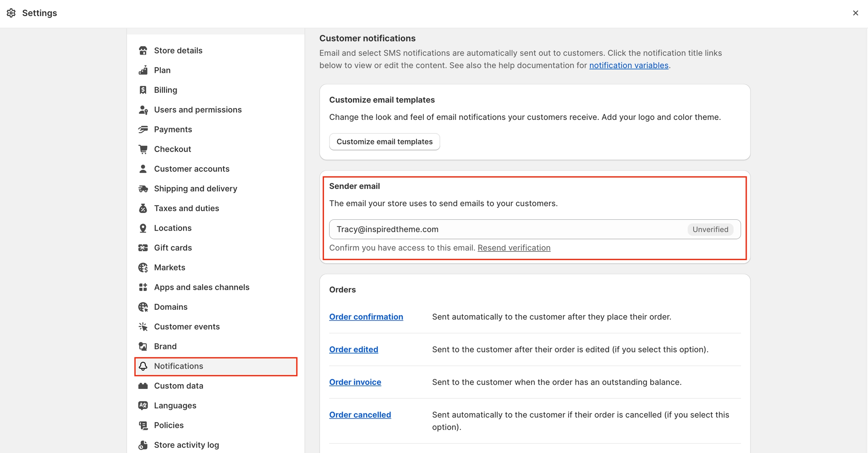
Task: Select Customer events in the sidebar
Action: pyautogui.click(x=186, y=327)
